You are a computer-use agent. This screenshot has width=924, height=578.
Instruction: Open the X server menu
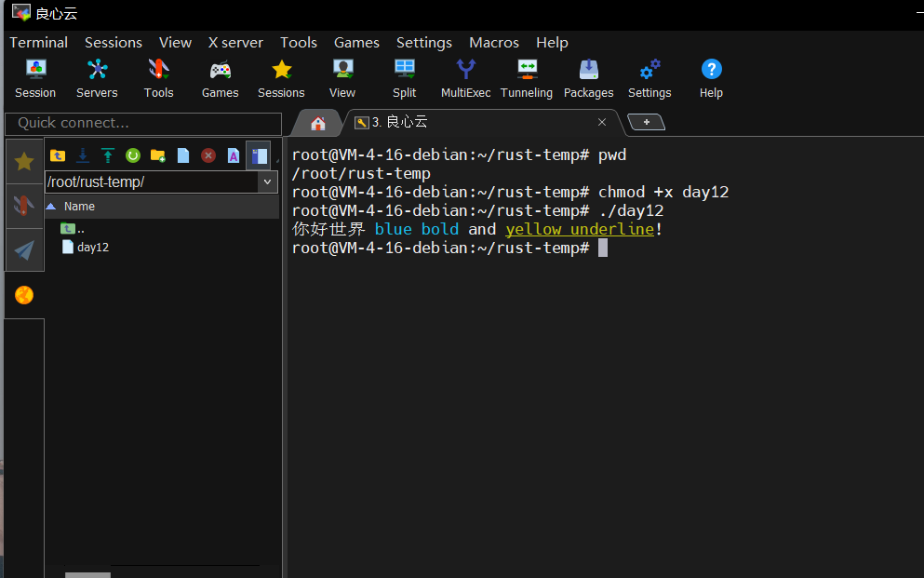point(235,43)
